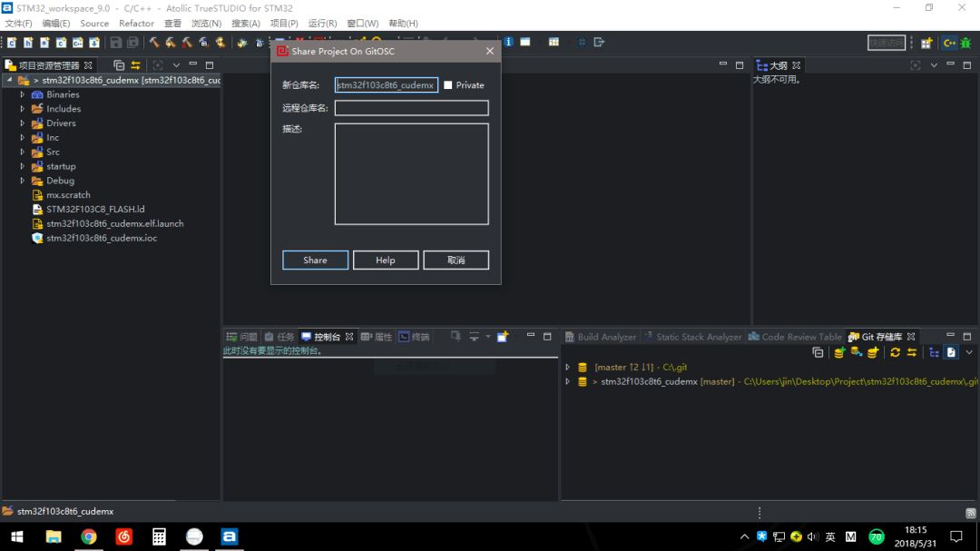Click the new header file icon
This screenshot has width=980, height=551.
click(x=28, y=43)
